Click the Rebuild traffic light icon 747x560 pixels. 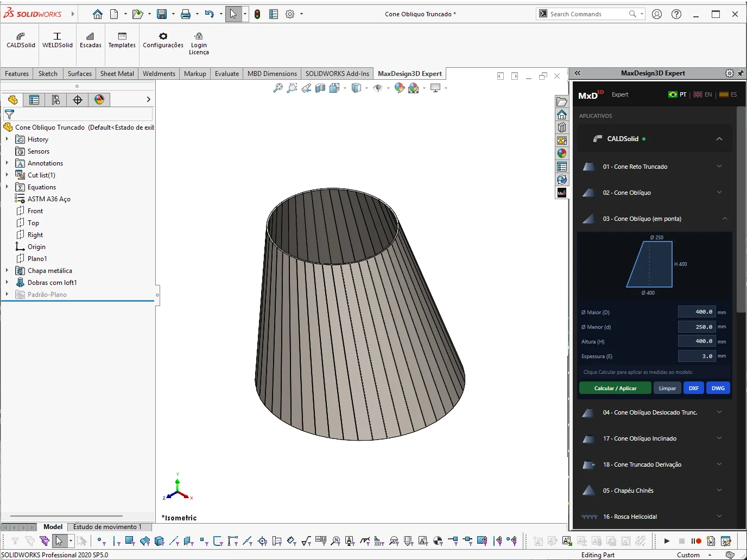[x=257, y=14]
